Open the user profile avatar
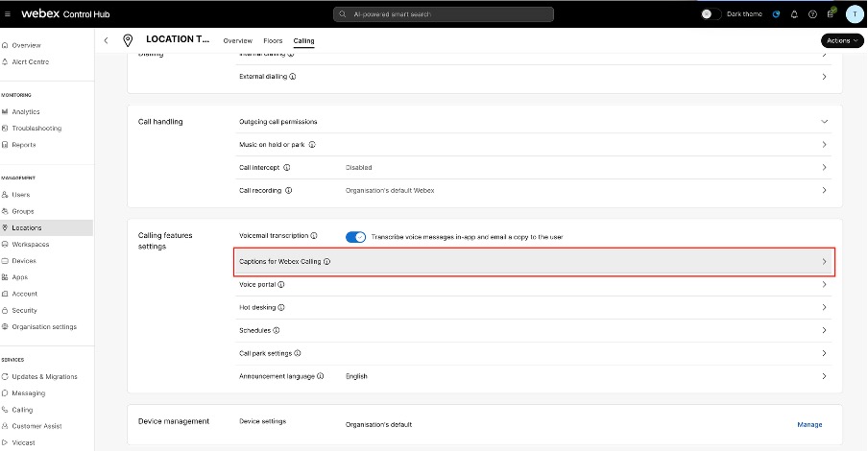The width and height of the screenshot is (868, 451). tap(853, 14)
